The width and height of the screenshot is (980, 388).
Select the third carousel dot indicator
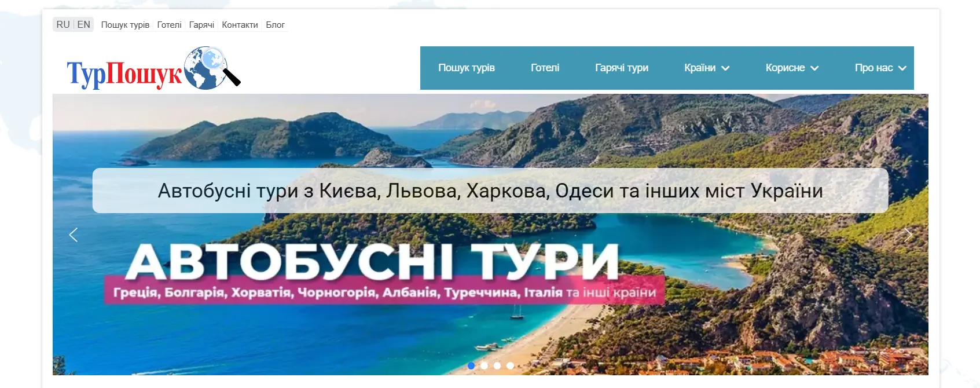(497, 365)
